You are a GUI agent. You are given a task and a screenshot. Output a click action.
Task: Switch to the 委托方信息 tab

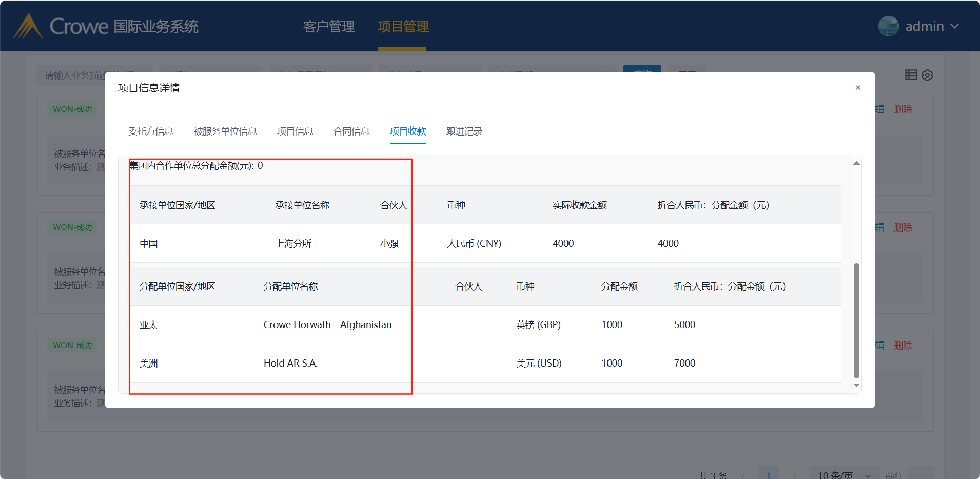click(150, 131)
